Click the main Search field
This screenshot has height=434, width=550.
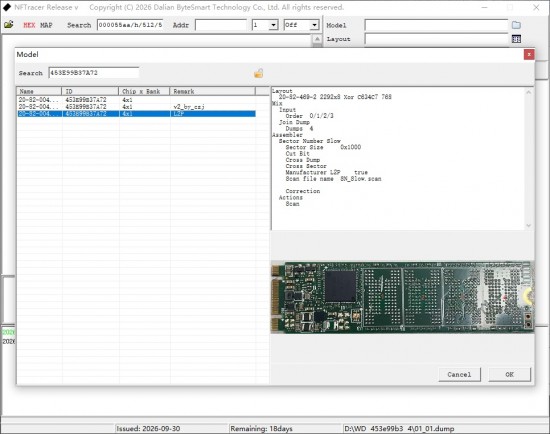(130, 25)
